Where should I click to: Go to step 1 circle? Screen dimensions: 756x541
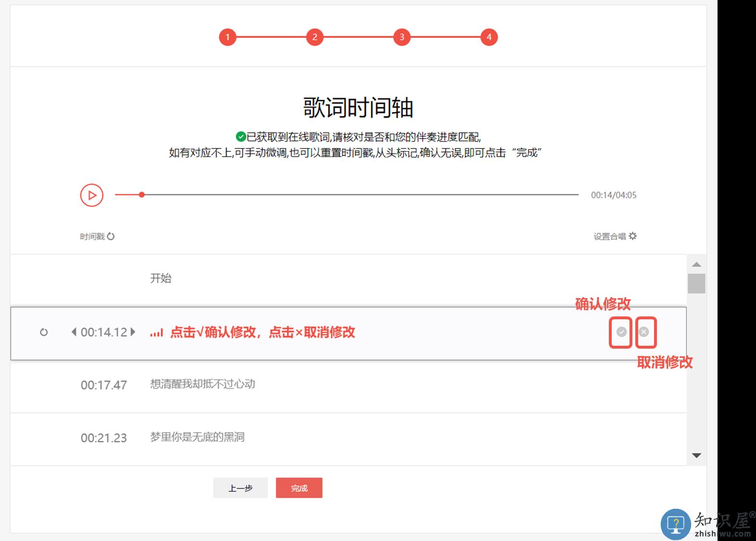pos(227,37)
